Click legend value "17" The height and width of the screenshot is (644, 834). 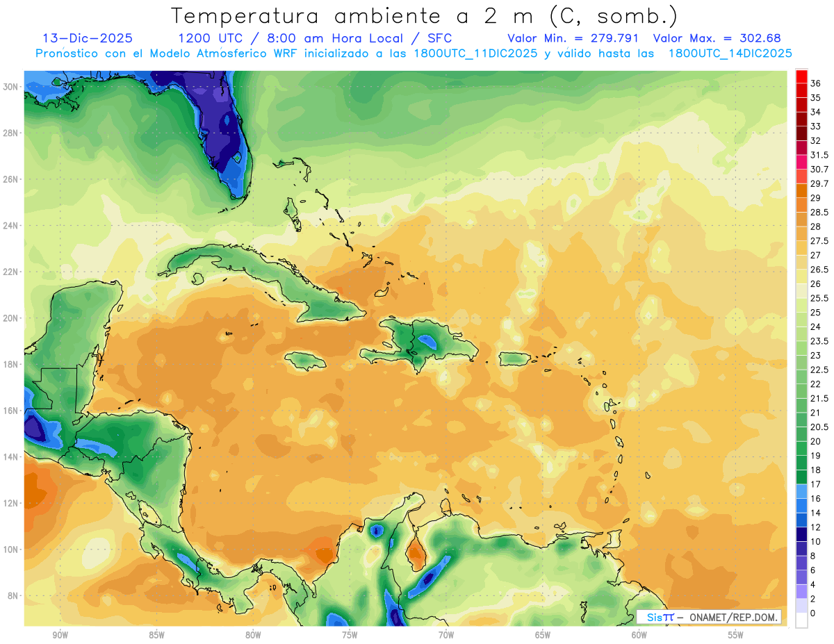(x=816, y=484)
